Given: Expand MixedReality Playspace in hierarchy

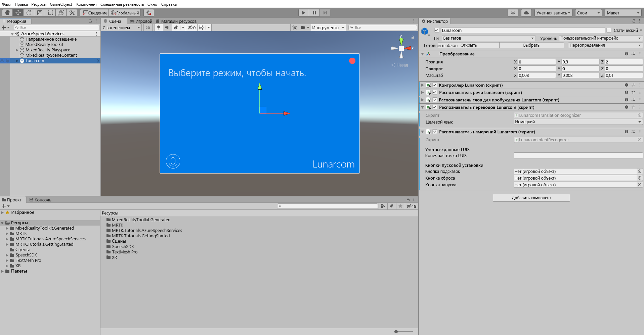Looking at the screenshot, I should click(17, 50).
